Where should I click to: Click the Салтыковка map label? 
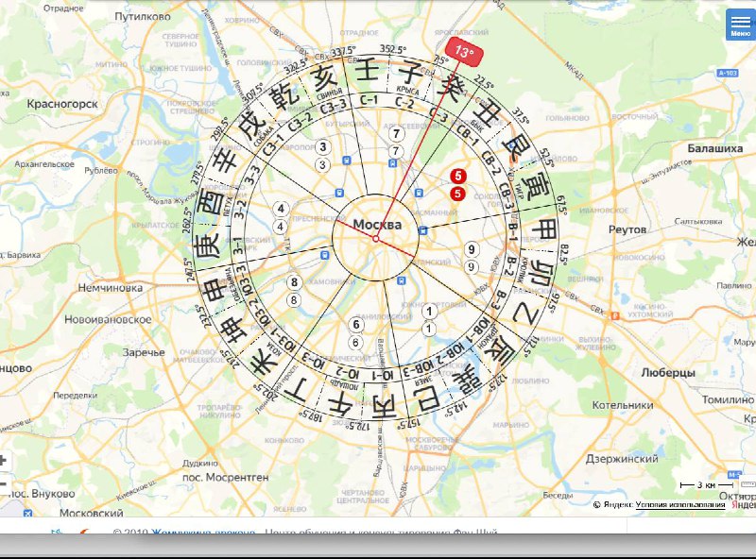(698, 221)
